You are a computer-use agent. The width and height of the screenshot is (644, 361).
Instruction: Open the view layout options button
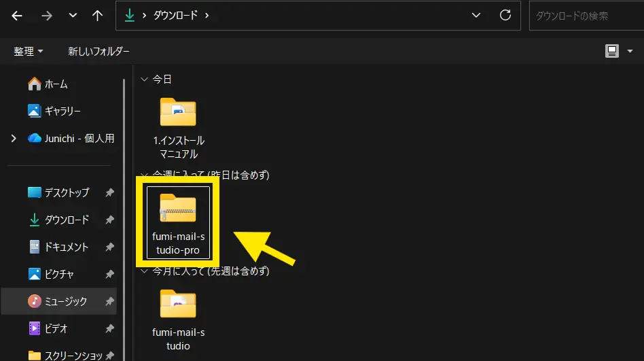(617, 51)
